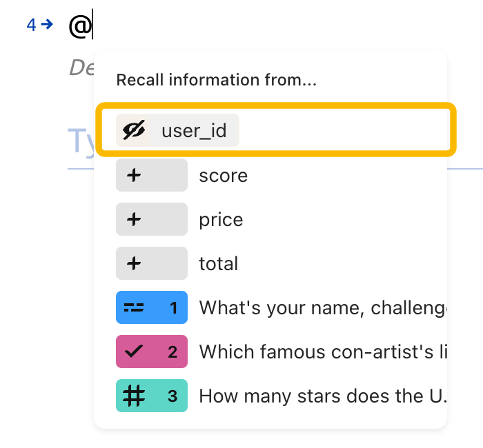Click the question 4 arrow indicator
The image size is (483, 448).
(x=40, y=25)
